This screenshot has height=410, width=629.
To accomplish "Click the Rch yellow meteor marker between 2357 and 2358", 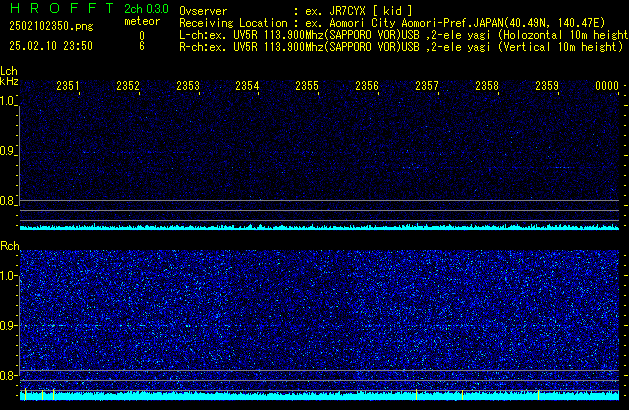I will (463, 395).
